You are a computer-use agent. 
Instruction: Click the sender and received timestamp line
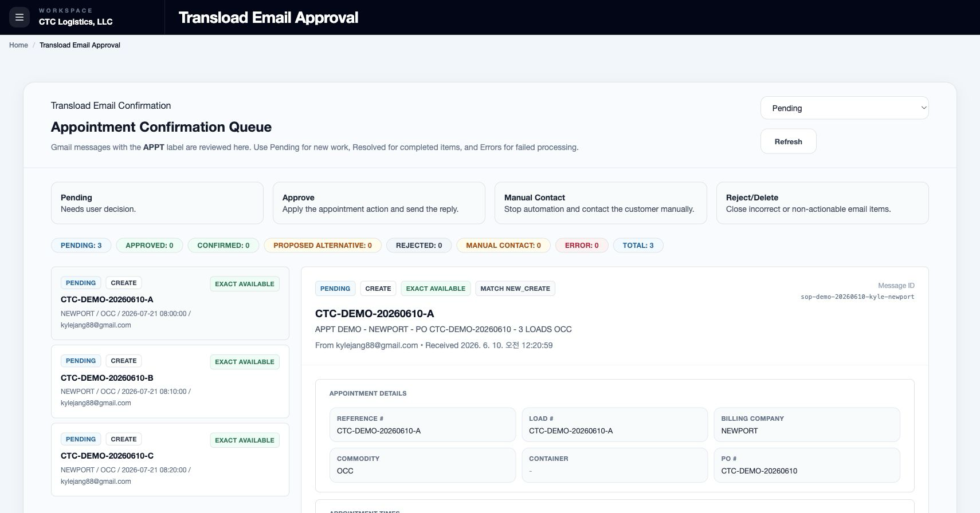[x=434, y=345]
